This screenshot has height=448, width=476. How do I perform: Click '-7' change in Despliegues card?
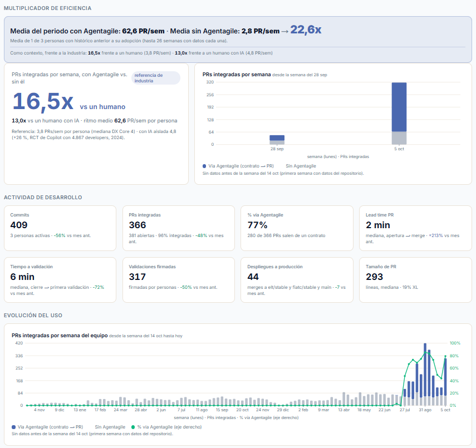coord(337,287)
